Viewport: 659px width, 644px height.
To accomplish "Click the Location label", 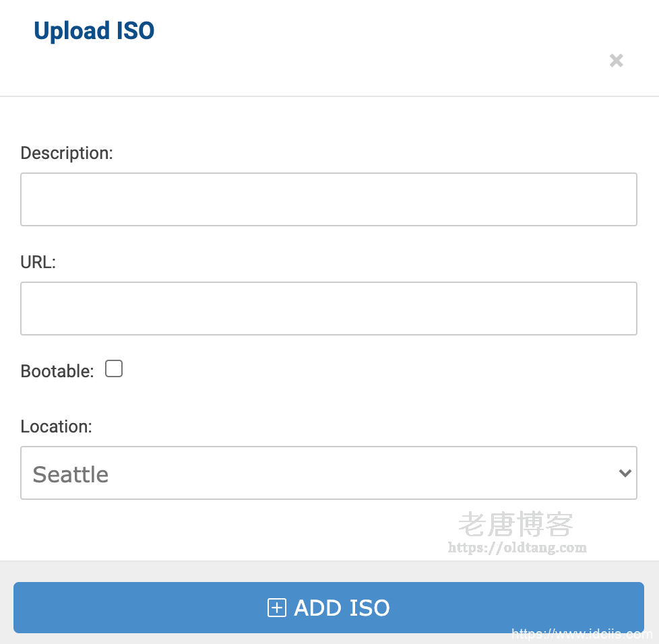I will [56, 426].
